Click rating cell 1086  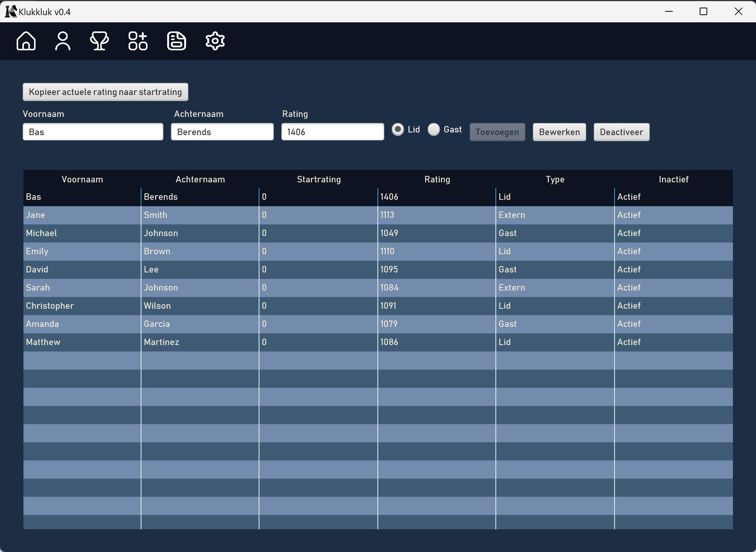pyautogui.click(x=437, y=342)
